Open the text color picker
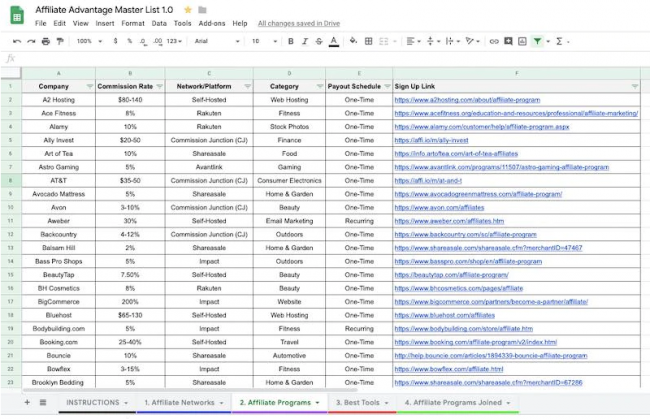This screenshot has width=650, height=419. [334, 41]
